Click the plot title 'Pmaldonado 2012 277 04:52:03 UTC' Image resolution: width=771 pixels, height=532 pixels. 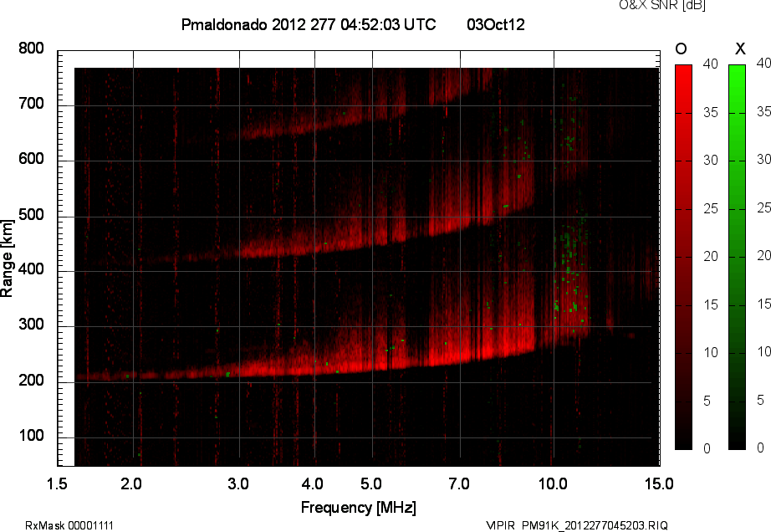click(309, 24)
